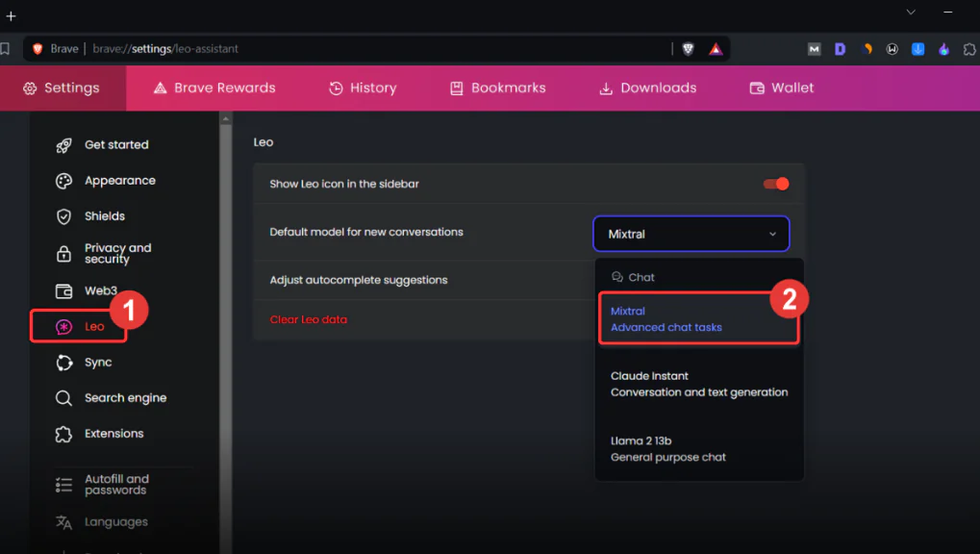Go to Get started settings section
This screenshot has height=554, width=980.
coord(117,145)
